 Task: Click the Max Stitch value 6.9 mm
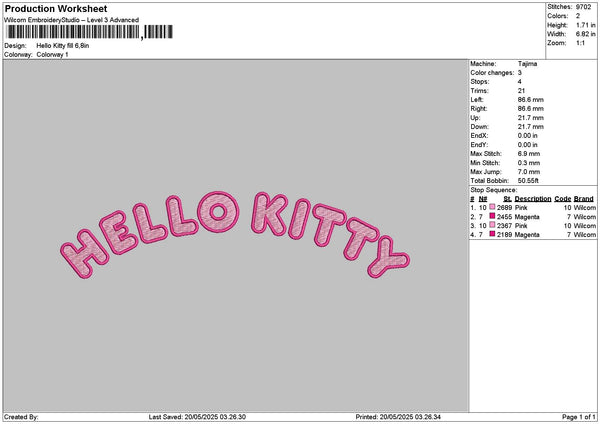pyautogui.click(x=529, y=154)
